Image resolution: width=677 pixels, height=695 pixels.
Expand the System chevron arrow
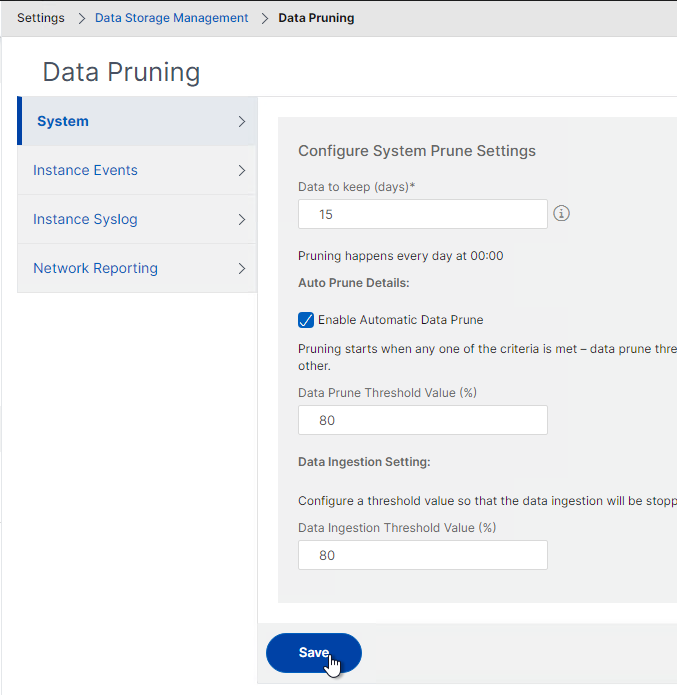pyautogui.click(x=242, y=121)
